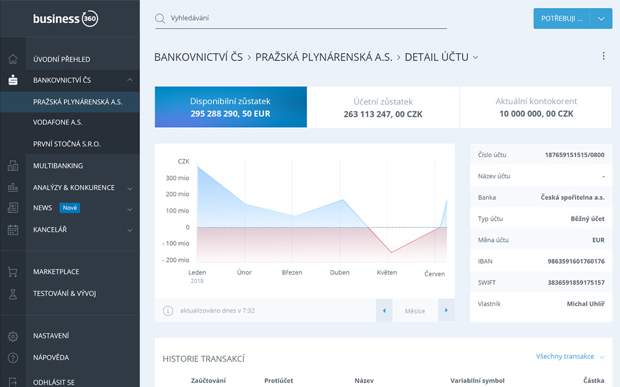Advance chart to next months
Screen dimensions: 620x387
coord(446,311)
